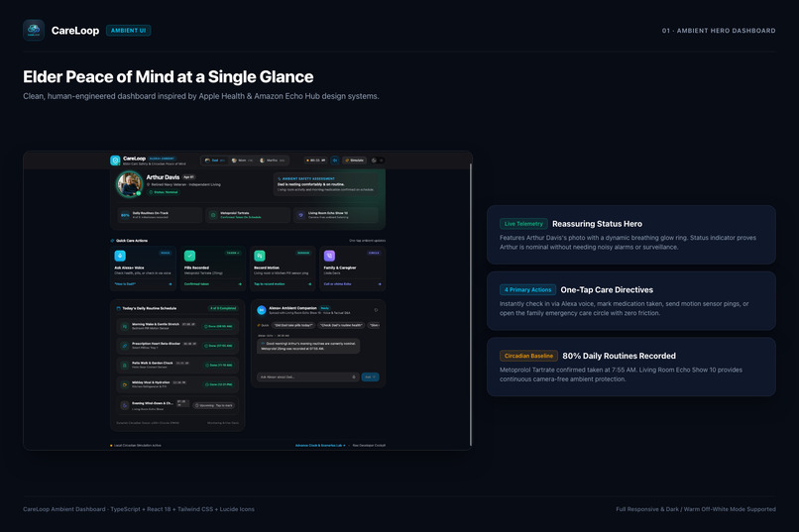Screen dimensions: 799x532
Task: Click the Live Telemetry tag
Action: pos(523,224)
